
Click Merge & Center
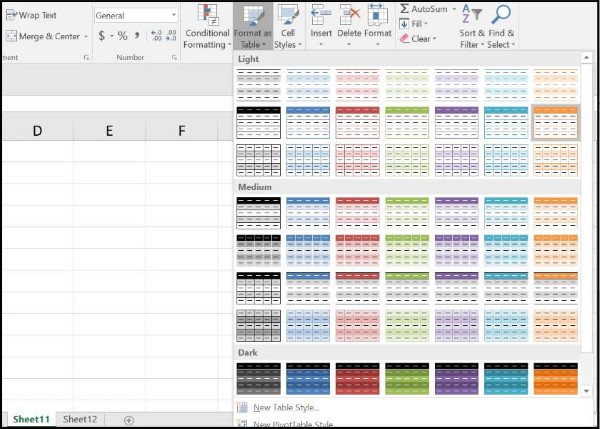tap(42, 37)
